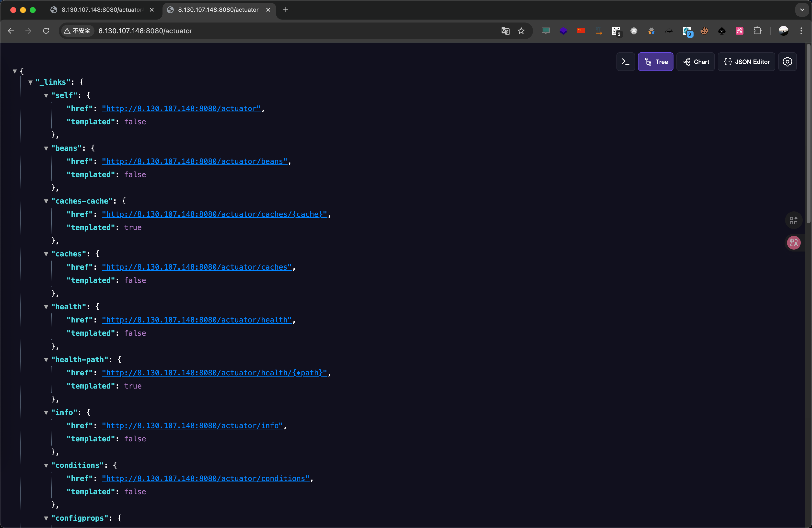Open the JSON viewer console icon

pos(625,62)
